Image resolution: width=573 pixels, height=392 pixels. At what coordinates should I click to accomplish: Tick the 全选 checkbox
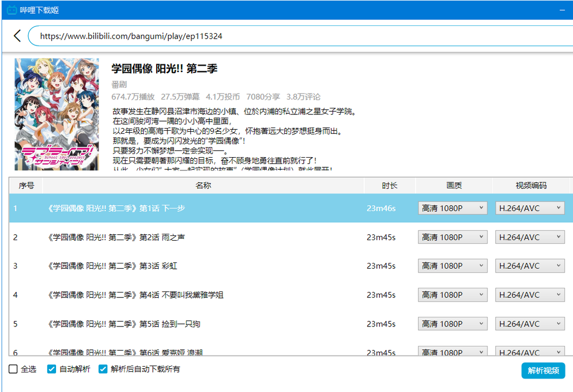coord(13,369)
